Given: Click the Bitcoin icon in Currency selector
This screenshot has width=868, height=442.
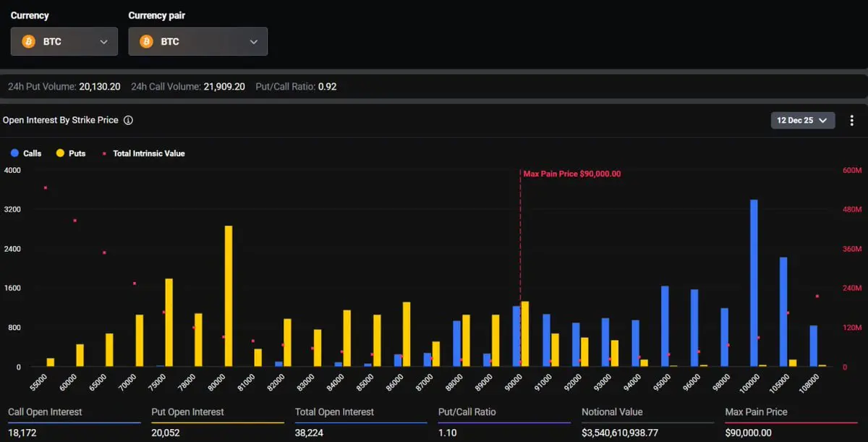Looking at the screenshot, I should pos(29,42).
